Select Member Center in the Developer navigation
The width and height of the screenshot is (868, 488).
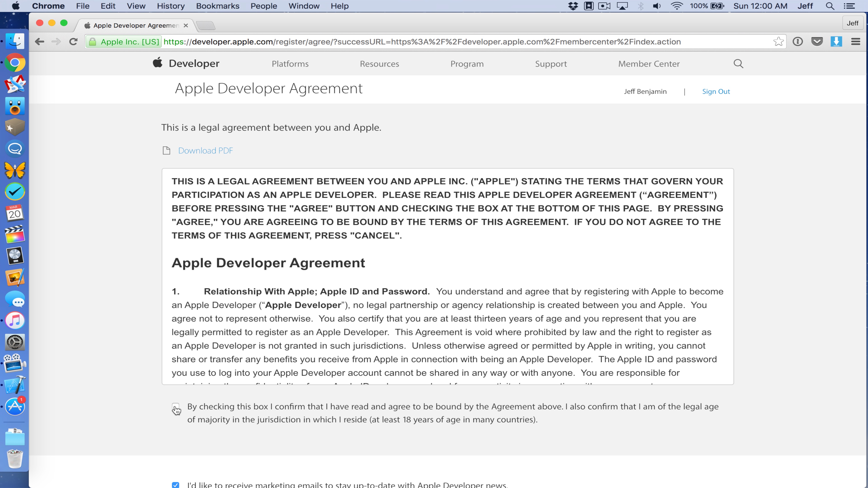(x=649, y=63)
